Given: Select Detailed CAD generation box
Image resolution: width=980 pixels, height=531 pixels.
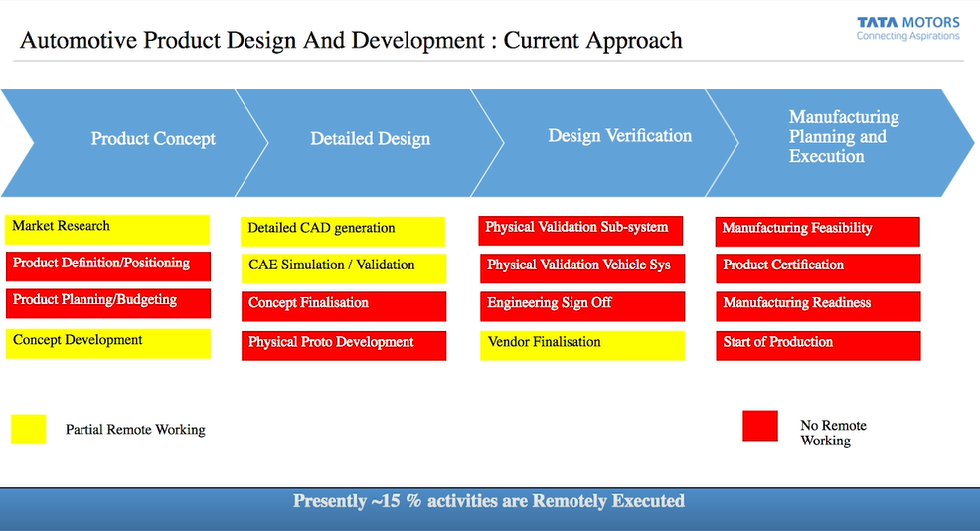Looking at the screenshot, I should (344, 231).
